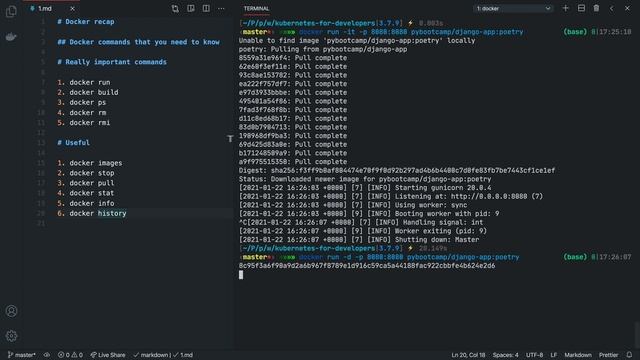640x360 pixels.
Task: Close the 1.md editor tab
Action: click(x=72, y=9)
